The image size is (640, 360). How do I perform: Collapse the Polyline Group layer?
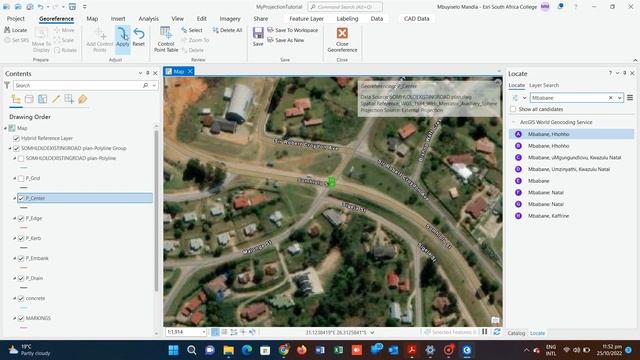[10, 148]
